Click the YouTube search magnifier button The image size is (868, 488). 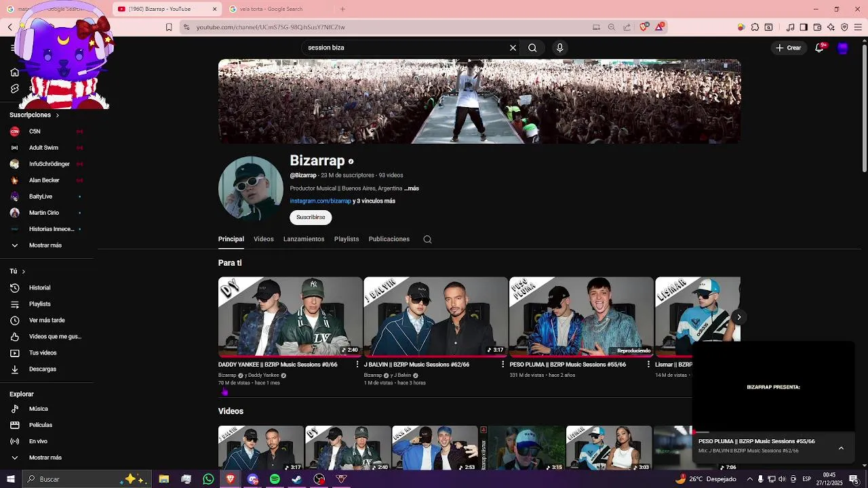532,47
